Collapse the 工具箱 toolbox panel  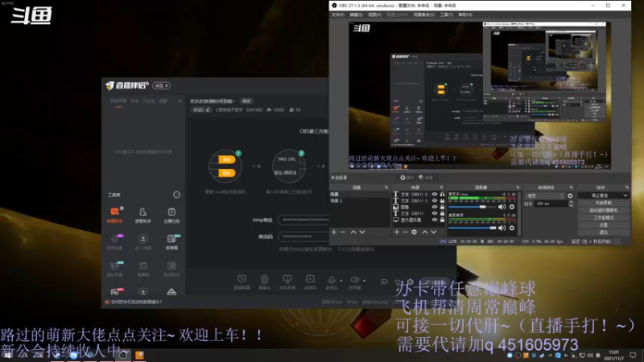click(176, 195)
